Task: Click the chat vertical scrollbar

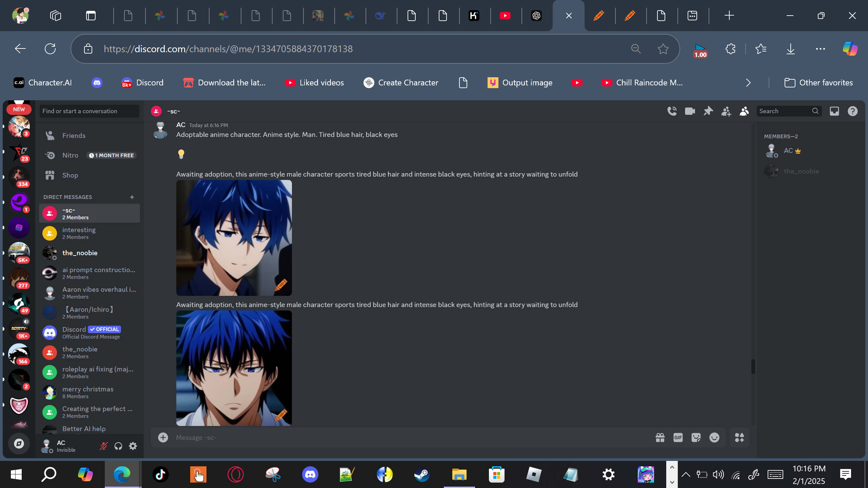Action: click(753, 366)
